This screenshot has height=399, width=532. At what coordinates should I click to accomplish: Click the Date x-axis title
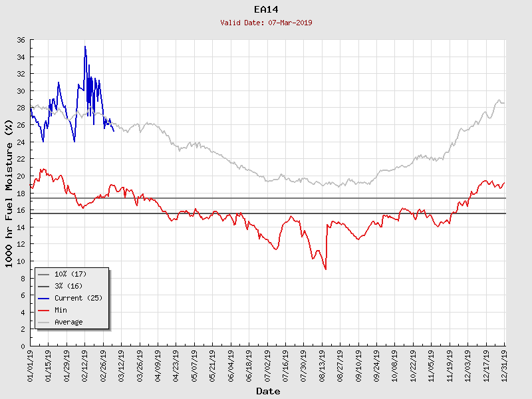[x=268, y=391]
